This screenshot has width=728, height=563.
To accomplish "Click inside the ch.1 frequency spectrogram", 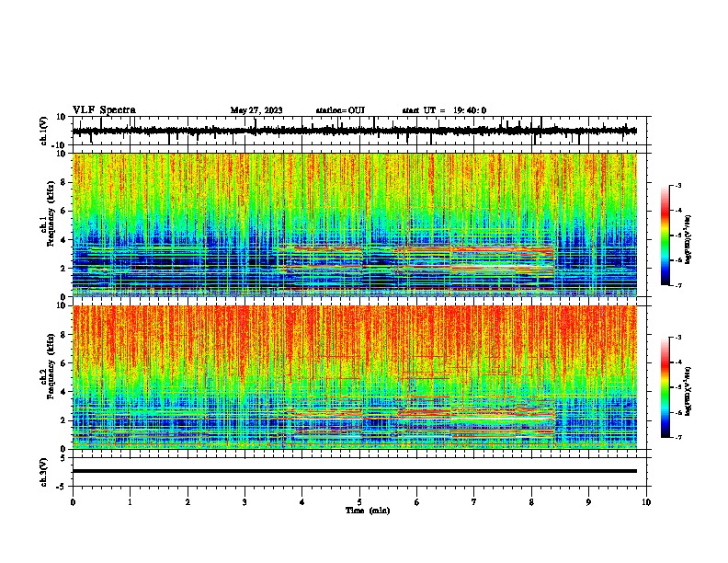I will point(355,224).
